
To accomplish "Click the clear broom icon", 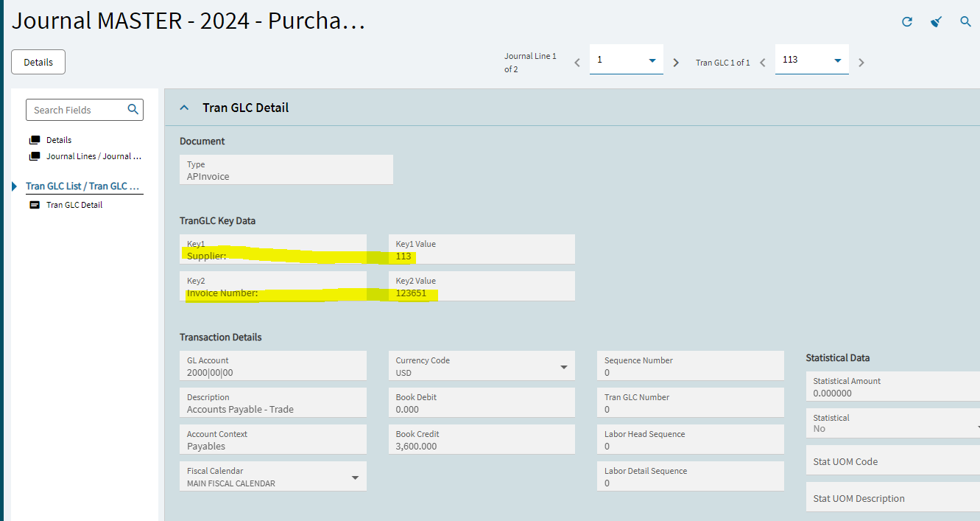I will pos(936,22).
